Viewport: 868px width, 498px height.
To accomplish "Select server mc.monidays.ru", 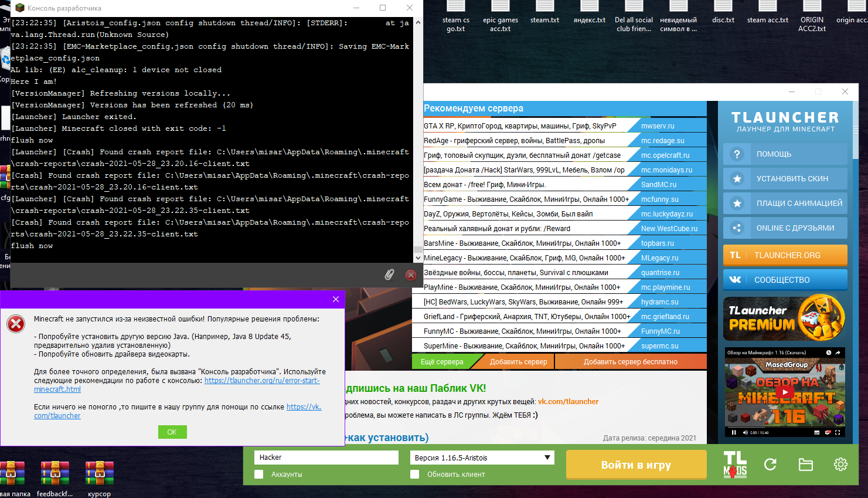I will (x=666, y=170).
